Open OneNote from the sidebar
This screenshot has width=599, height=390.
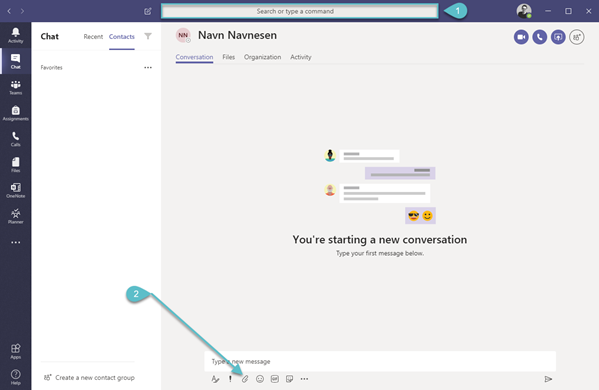coord(15,191)
